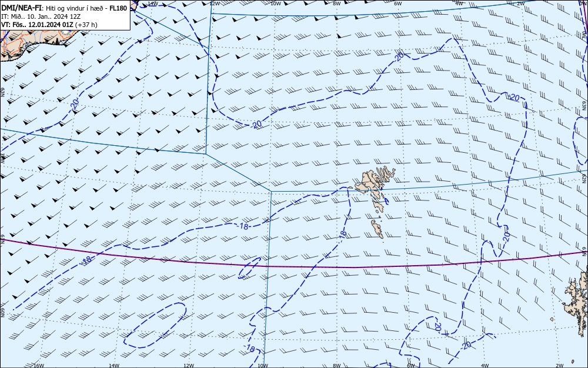Click the 'VT: Fös.. 12.01.2024 01Z' valid time
The image size is (588, 368).
[x=37, y=25]
